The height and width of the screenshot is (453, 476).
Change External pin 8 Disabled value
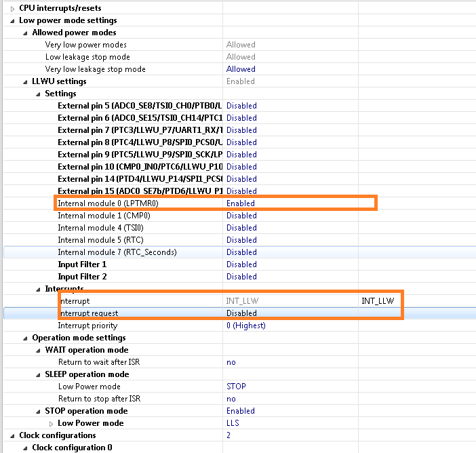click(241, 142)
